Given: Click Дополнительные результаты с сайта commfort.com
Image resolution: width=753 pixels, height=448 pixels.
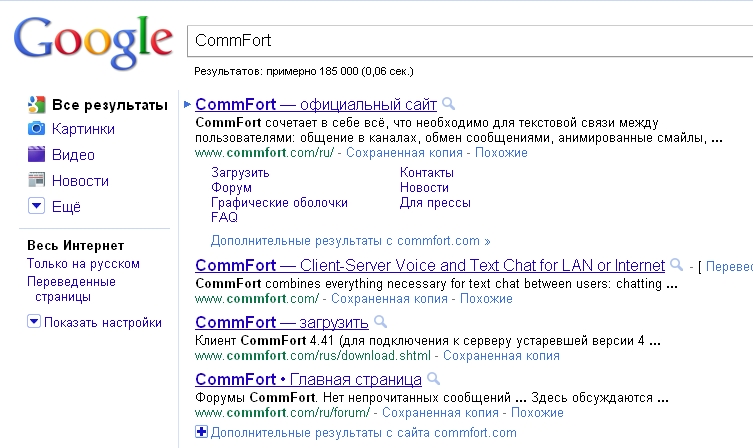Looking at the screenshot, I should [x=364, y=433].
